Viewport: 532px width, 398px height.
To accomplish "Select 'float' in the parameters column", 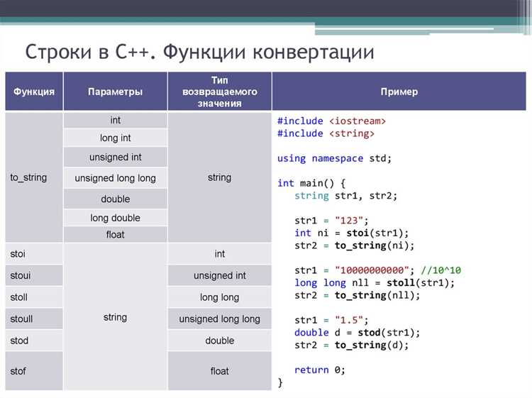I will pos(116,234).
